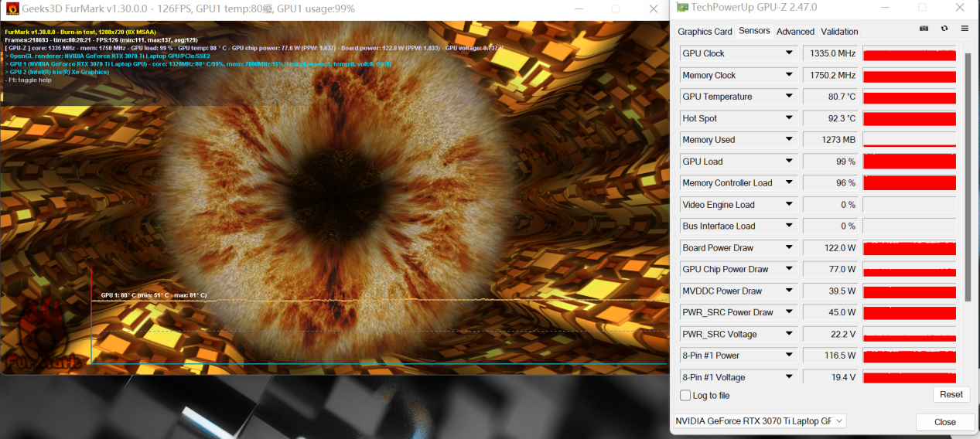Click the GPU Temperature value 80.7 °C

[x=831, y=97]
